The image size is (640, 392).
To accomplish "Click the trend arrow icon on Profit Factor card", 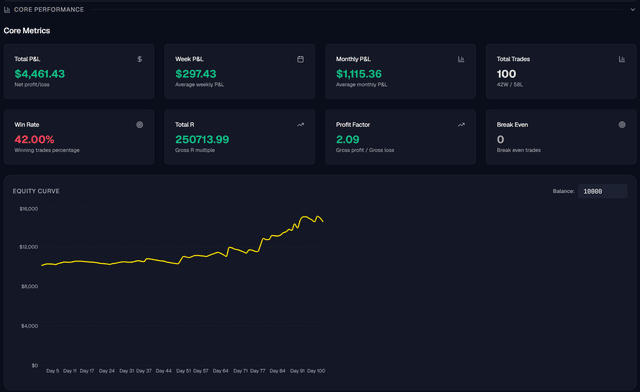I will (x=461, y=125).
